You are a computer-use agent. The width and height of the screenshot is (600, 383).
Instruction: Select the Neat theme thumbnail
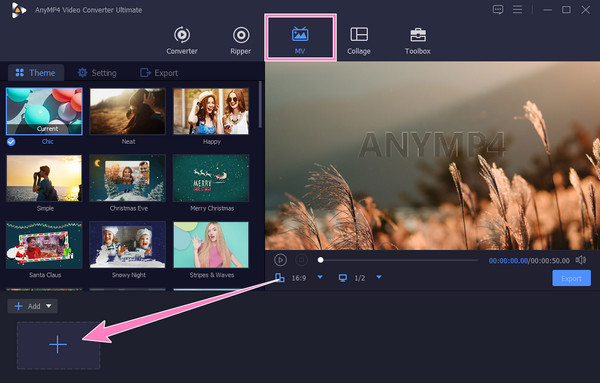click(x=127, y=111)
